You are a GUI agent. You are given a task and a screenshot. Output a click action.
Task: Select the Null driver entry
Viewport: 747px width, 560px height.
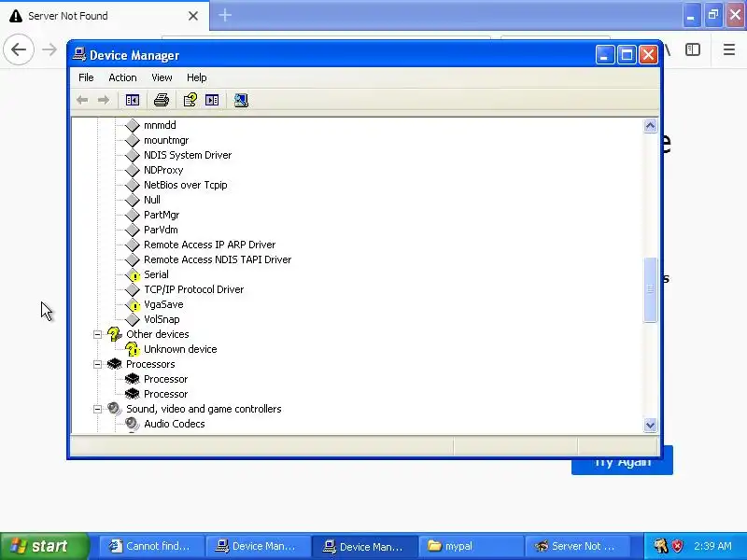(152, 200)
